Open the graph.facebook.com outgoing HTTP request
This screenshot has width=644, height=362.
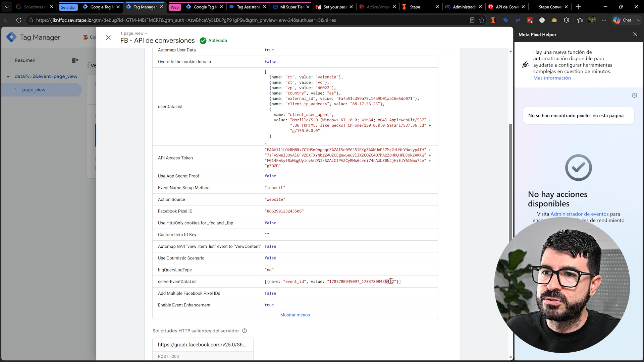[x=203, y=345]
